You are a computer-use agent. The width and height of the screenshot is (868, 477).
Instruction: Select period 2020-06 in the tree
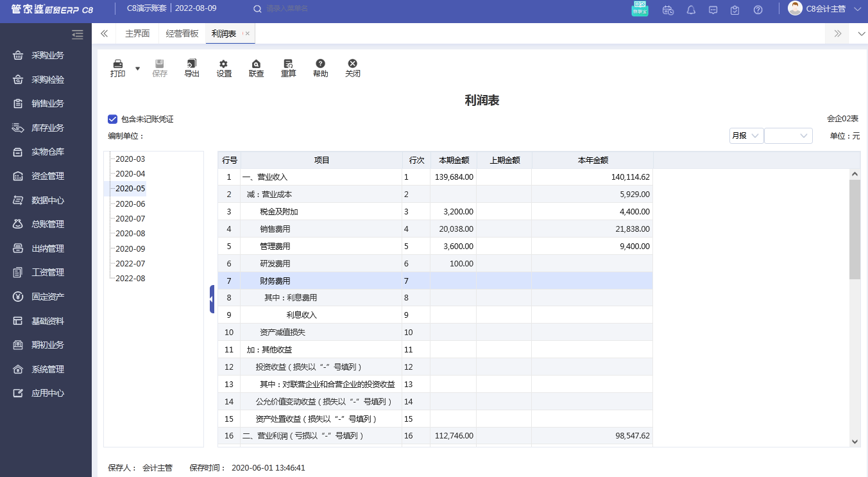[x=130, y=204]
